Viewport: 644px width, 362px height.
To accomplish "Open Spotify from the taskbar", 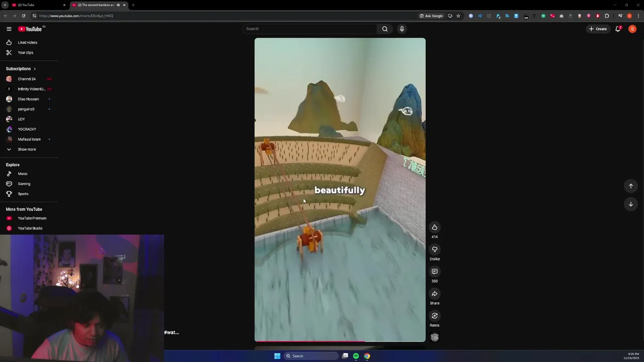I will [356, 356].
